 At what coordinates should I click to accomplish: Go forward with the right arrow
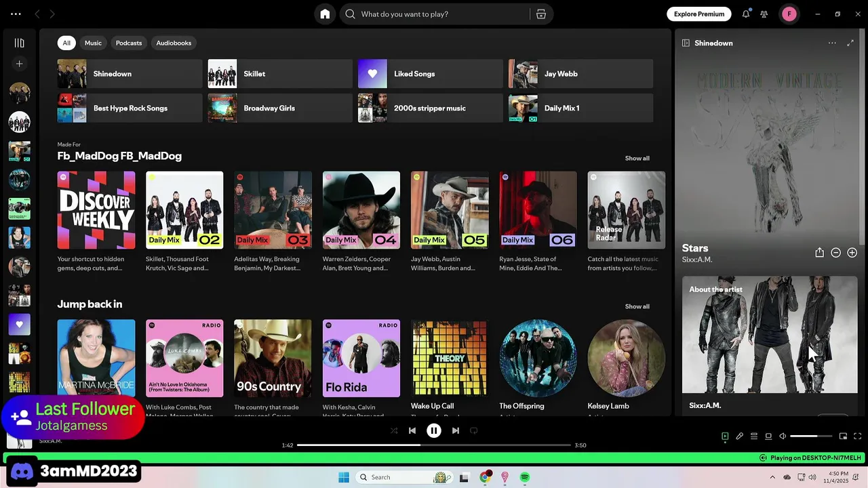[52, 14]
